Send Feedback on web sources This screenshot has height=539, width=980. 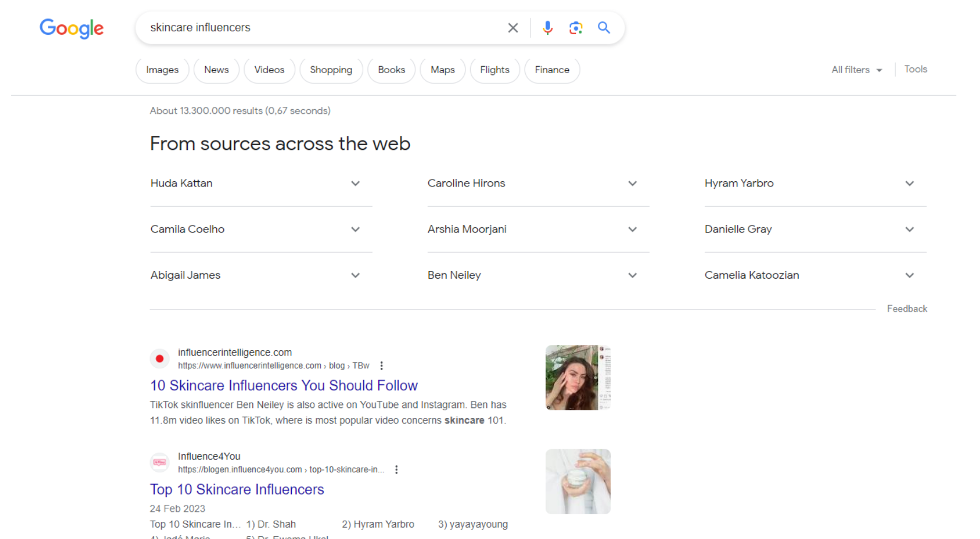[907, 309]
